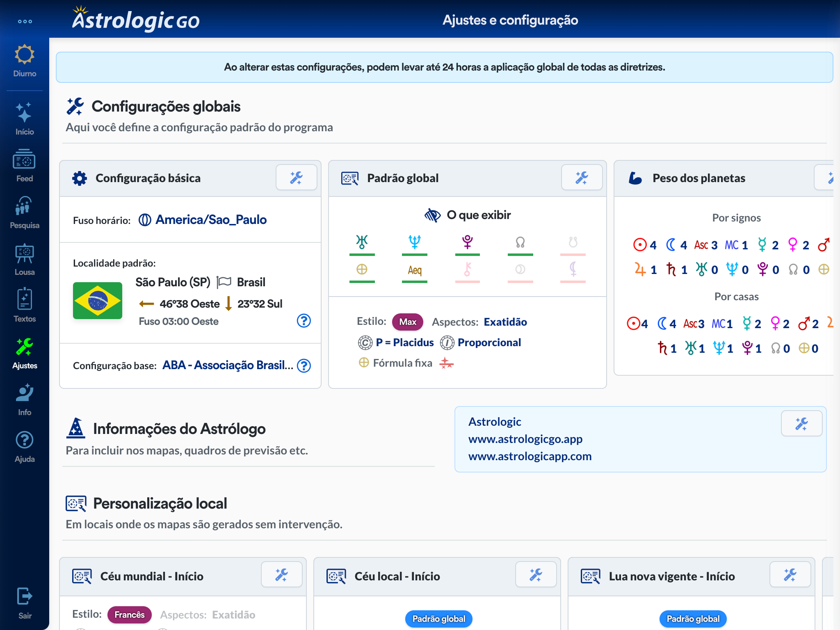The image size is (840, 630).
Task: Open help for Localidade padrão timezone
Action: coord(304,320)
